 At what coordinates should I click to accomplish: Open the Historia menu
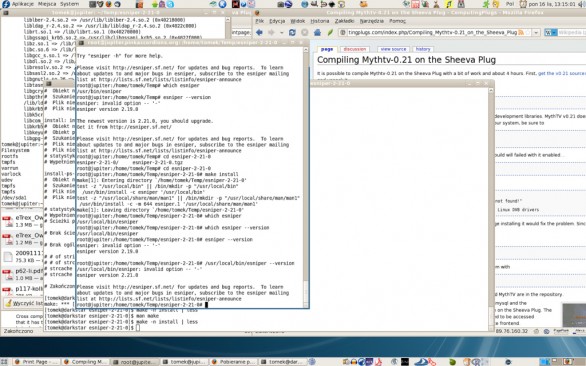[320, 21]
